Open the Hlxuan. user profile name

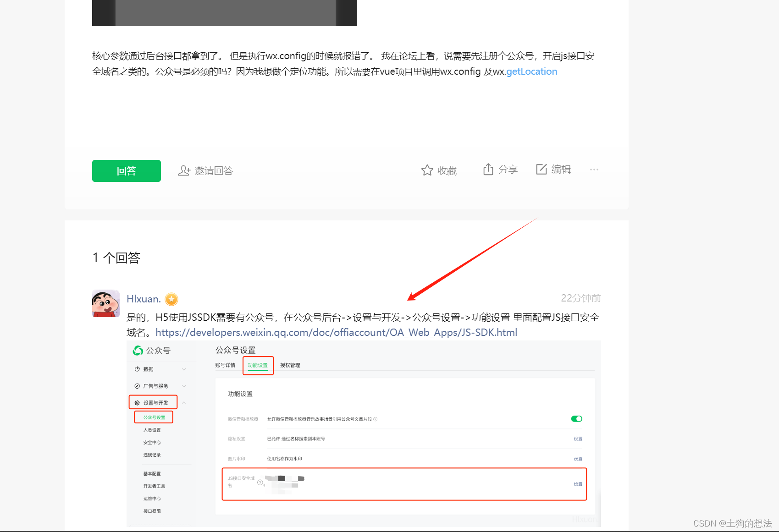pyautogui.click(x=144, y=299)
